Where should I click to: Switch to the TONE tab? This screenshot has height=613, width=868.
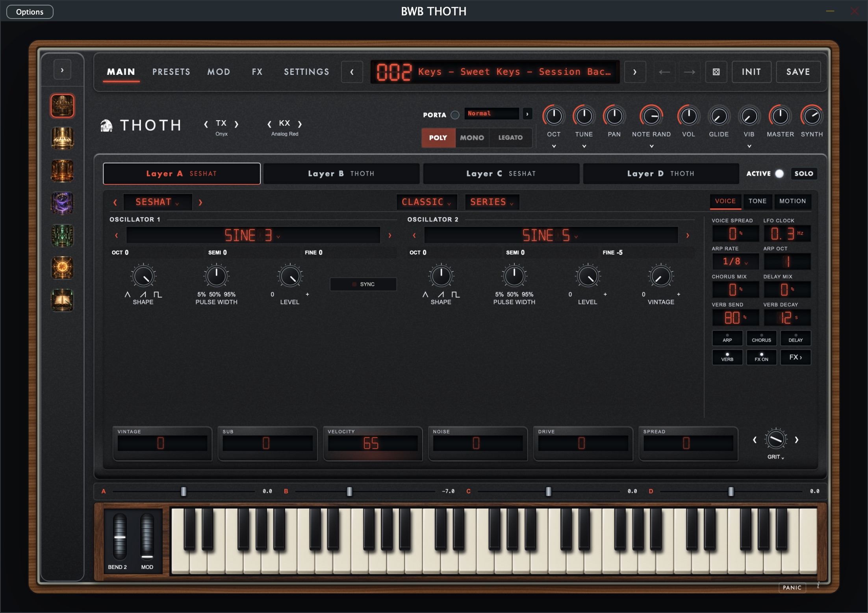pos(757,201)
